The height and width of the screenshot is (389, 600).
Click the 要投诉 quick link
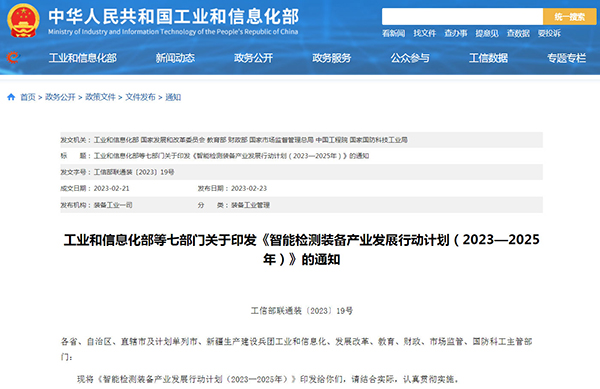tap(549, 33)
